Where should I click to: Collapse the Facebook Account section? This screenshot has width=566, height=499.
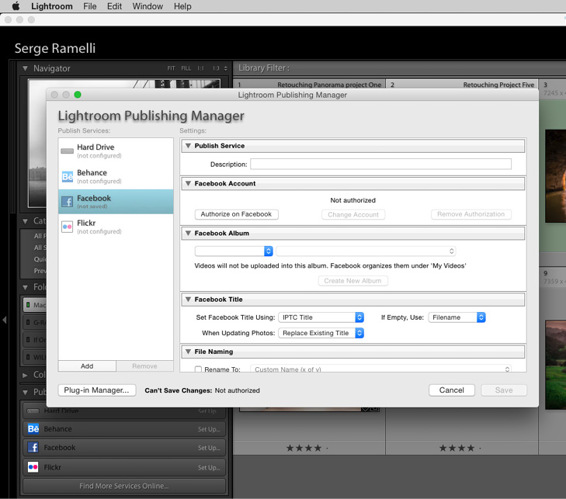[188, 183]
